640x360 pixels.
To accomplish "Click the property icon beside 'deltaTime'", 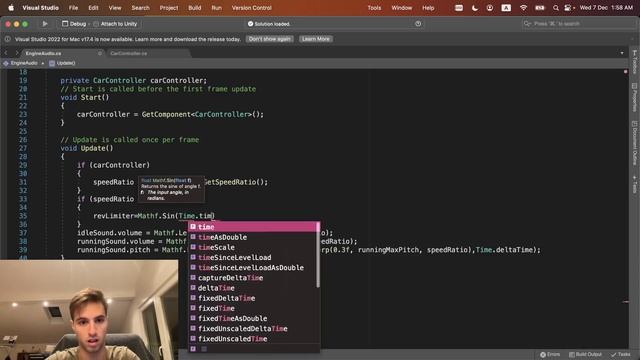I will (193, 288).
